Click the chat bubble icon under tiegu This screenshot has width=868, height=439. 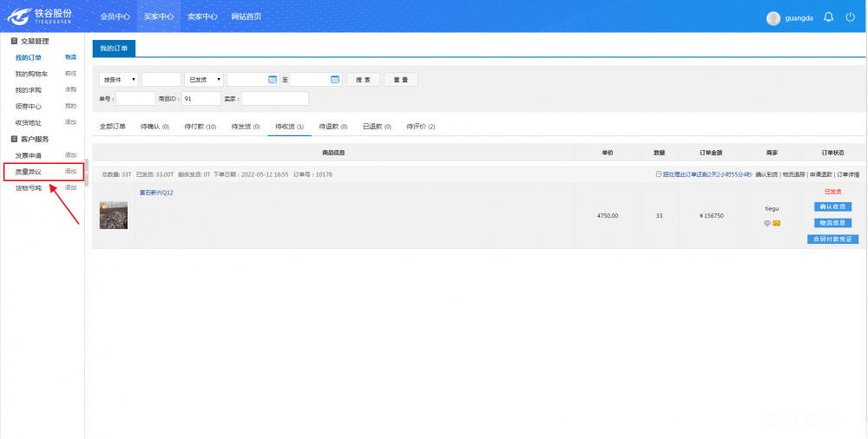[x=767, y=223]
